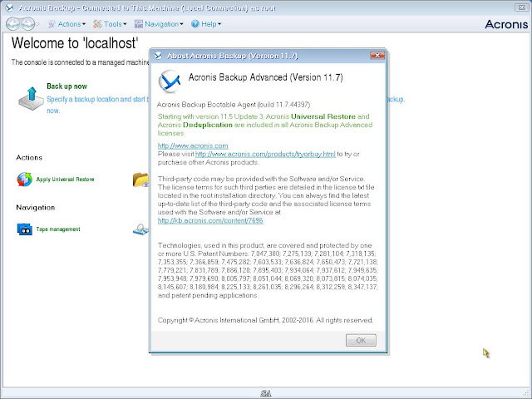Click the Back up now disk icon
This screenshot has width=532, height=399.
[x=31, y=98]
